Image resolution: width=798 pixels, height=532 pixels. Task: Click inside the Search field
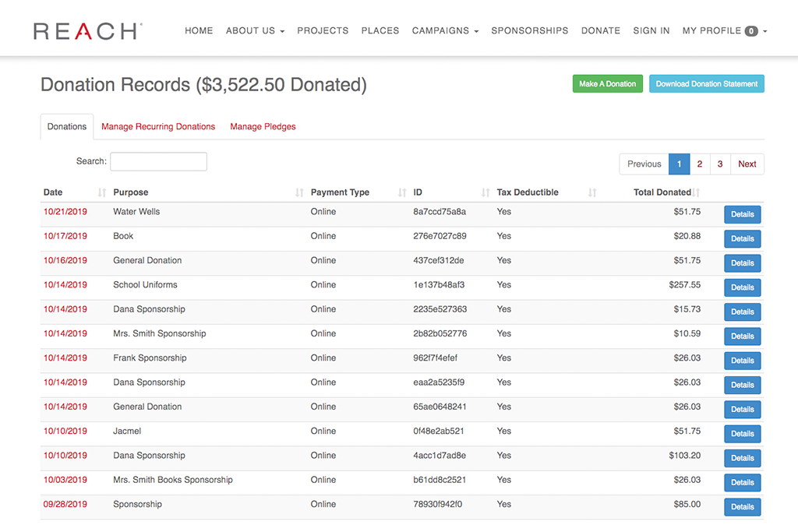(x=158, y=161)
